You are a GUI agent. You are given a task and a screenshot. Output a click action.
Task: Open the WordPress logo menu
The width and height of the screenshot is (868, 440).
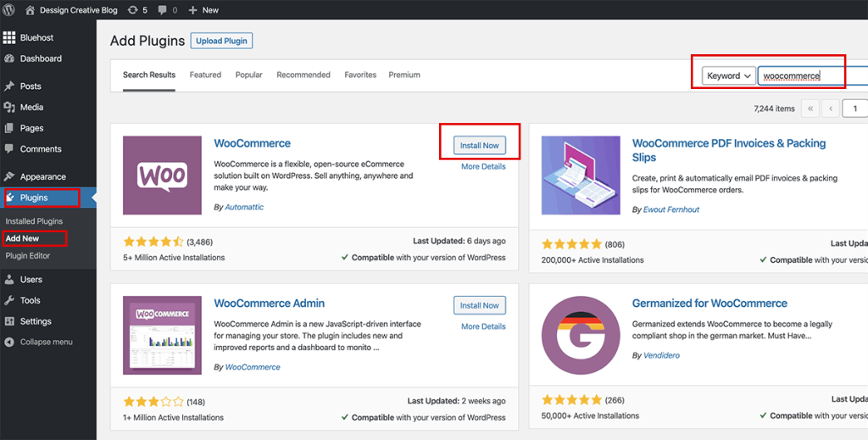8,9
